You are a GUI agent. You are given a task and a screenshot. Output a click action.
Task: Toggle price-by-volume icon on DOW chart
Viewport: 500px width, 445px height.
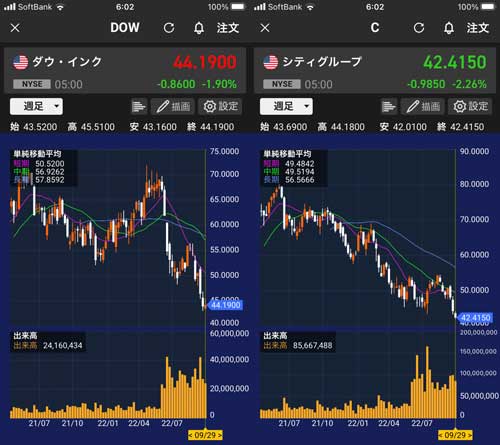coord(139,107)
